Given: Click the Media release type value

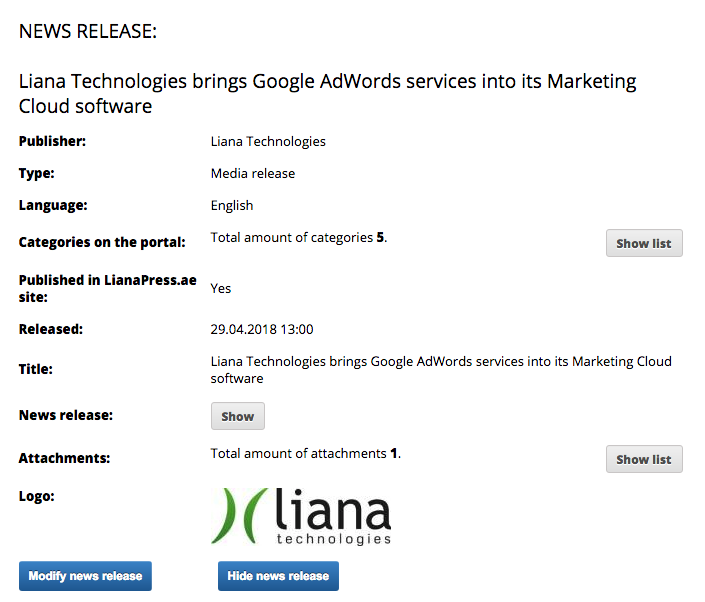Looking at the screenshot, I should point(252,173).
